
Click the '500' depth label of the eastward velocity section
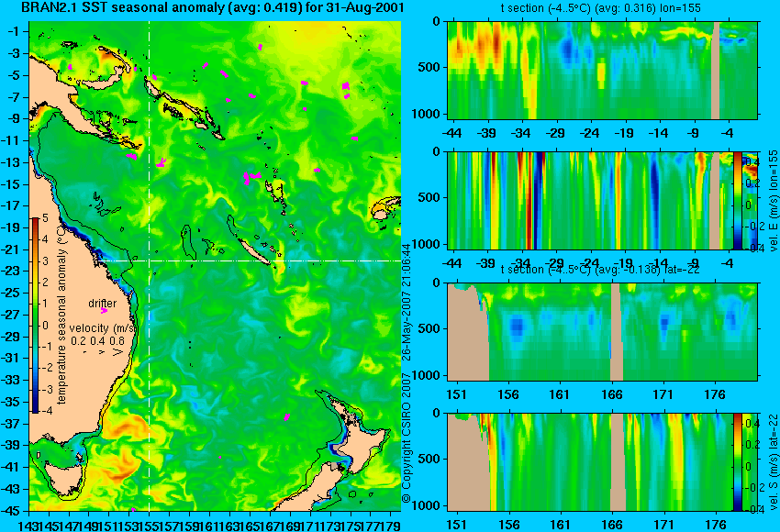(429, 197)
